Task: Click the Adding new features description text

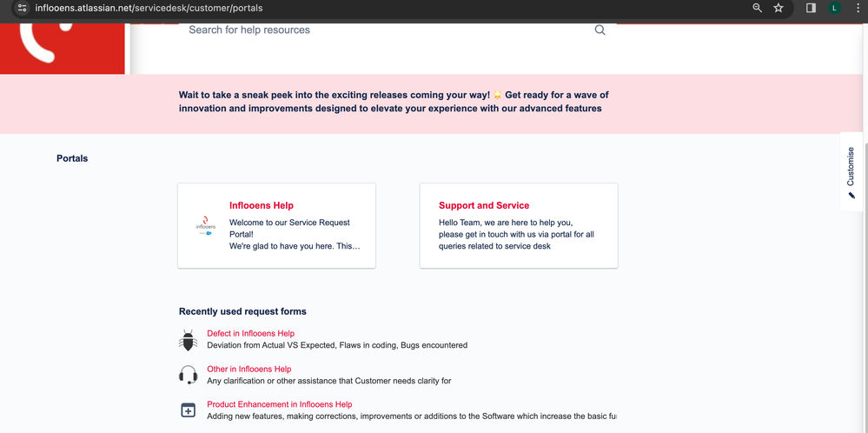Action: [x=411, y=416]
